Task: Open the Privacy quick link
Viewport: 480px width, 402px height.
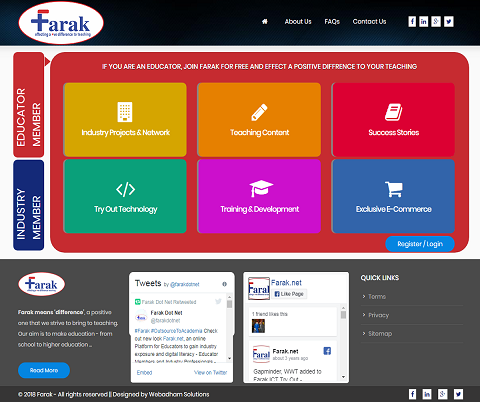Action: [379, 315]
